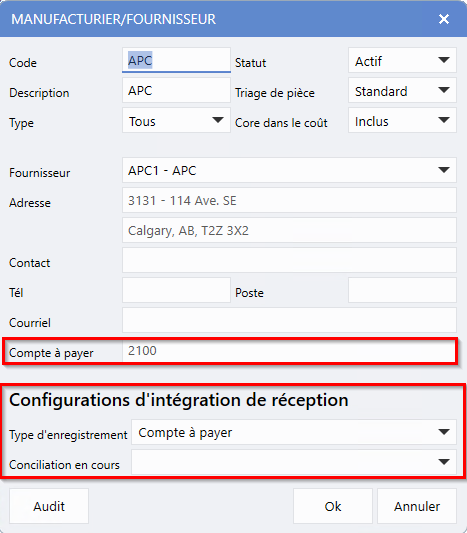Open the Statut dropdown showing Actif
The width and height of the screenshot is (467, 533).
click(x=402, y=60)
